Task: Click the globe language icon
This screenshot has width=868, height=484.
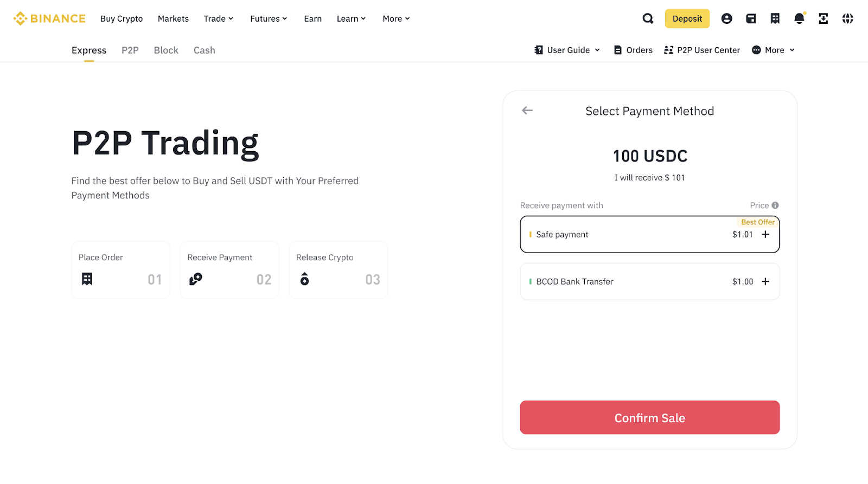Action: tap(847, 18)
